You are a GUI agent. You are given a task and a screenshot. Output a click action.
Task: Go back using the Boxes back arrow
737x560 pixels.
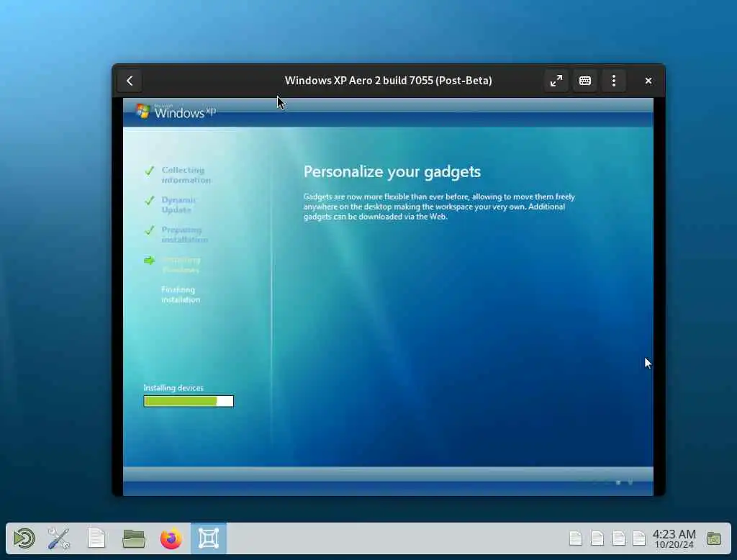(130, 81)
